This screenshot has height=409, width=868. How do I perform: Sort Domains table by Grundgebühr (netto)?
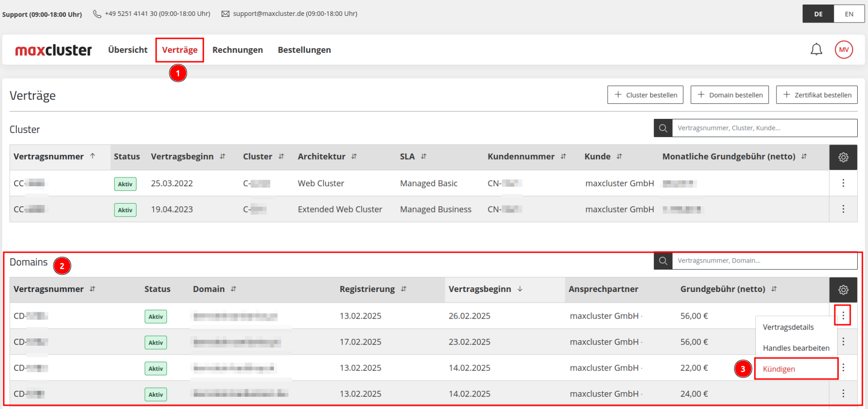point(774,289)
